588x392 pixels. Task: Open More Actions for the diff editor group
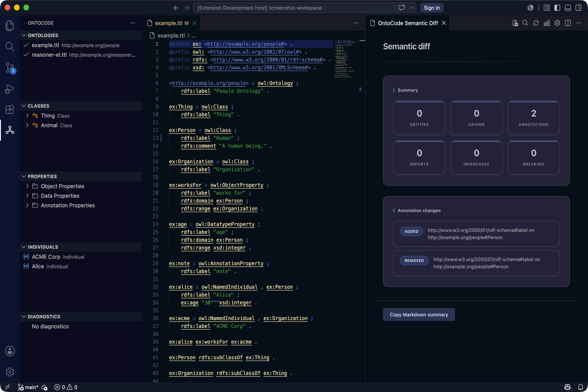(x=579, y=23)
